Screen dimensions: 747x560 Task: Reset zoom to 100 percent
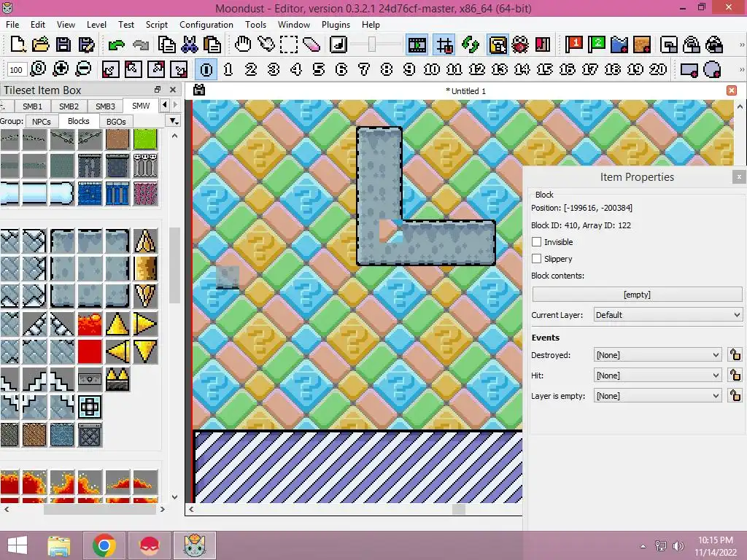(38, 69)
